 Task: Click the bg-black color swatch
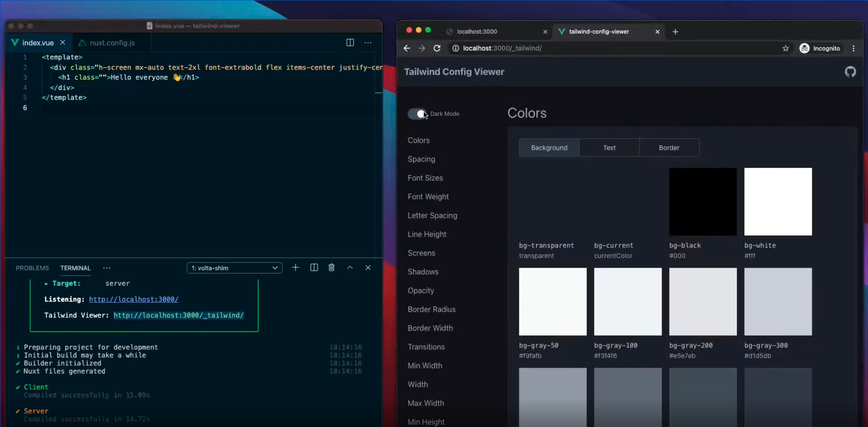pyautogui.click(x=703, y=202)
